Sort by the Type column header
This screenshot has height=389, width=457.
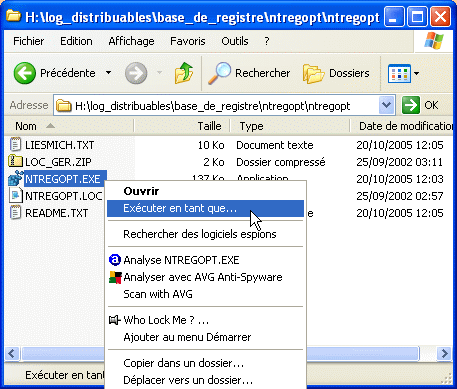pos(290,126)
